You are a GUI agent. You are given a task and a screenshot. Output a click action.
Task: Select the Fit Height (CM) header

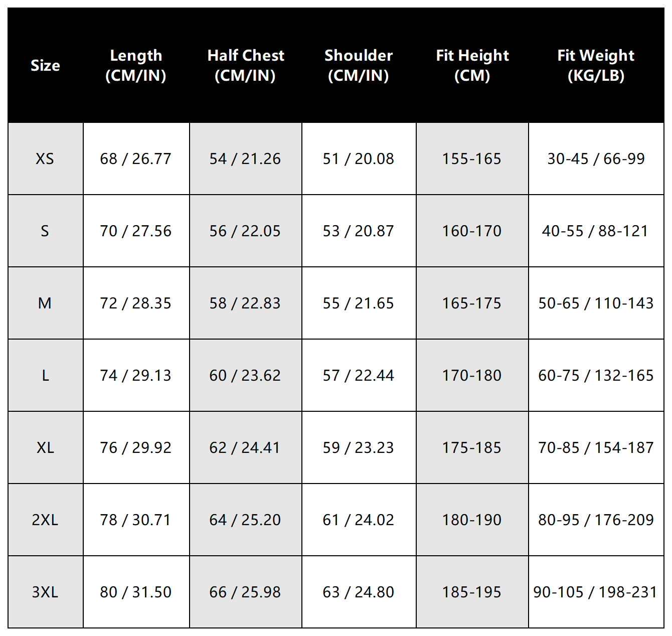[472, 65]
